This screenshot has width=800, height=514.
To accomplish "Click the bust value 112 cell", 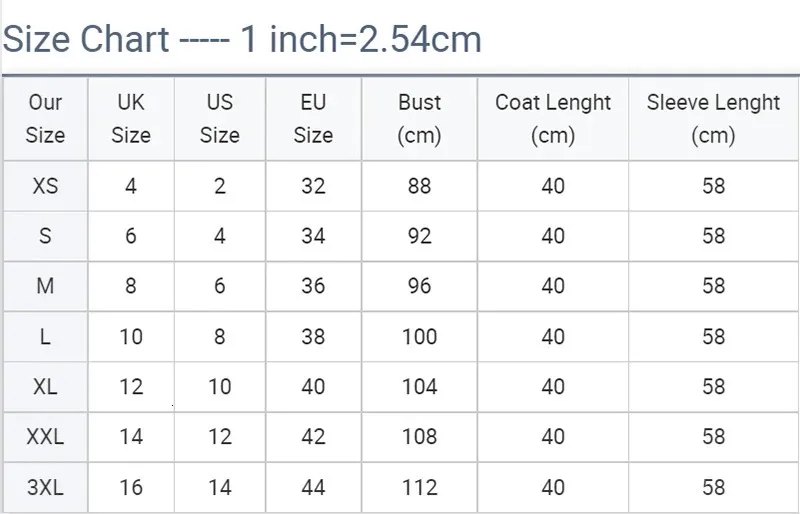I will (419, 488).
